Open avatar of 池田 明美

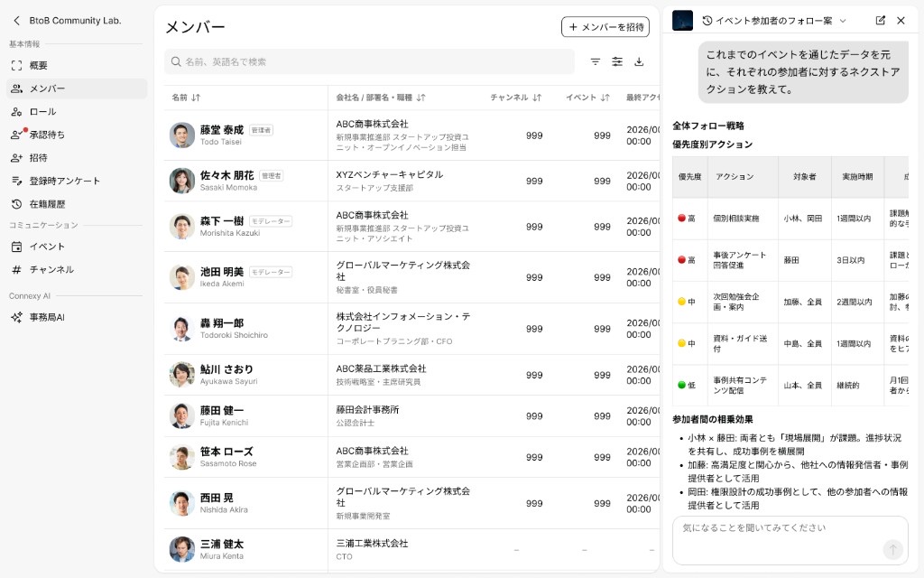point(182,277)
